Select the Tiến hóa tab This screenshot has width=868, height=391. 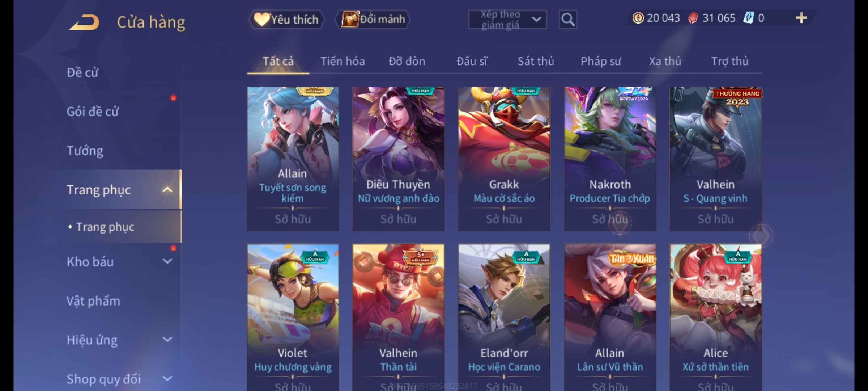[342, 61]
